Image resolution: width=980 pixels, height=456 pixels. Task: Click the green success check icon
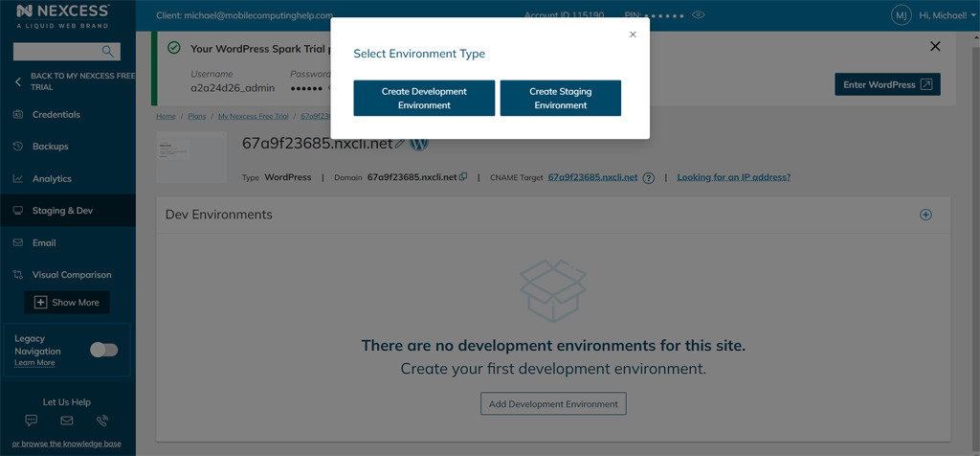(x=174, y=48)
